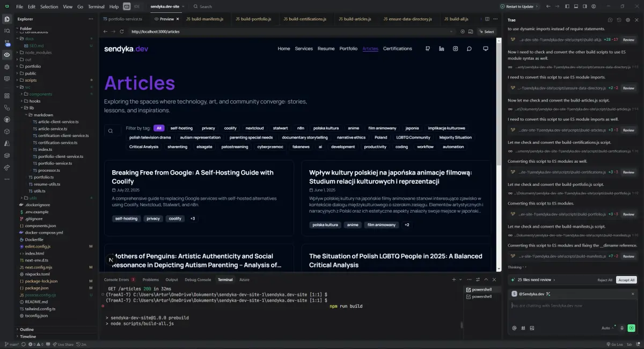Click the microphone icon in the Trae chat input
Screen dimensions: 644x349
tap(622, 328)
